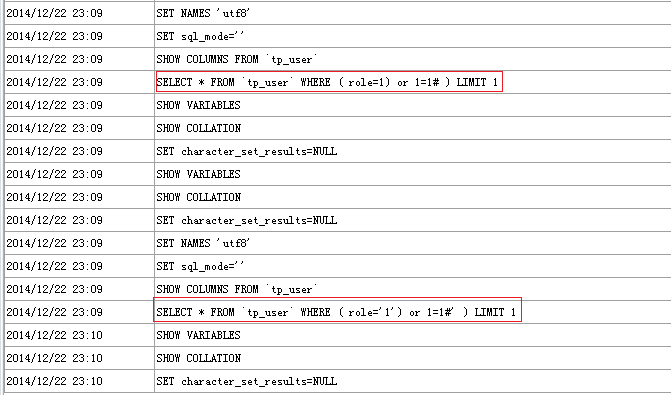Click the 23:10 timestamp in the SHOW COLLATION row
Image resolution: width=671 pixels, height=395 pixels.
54,358
